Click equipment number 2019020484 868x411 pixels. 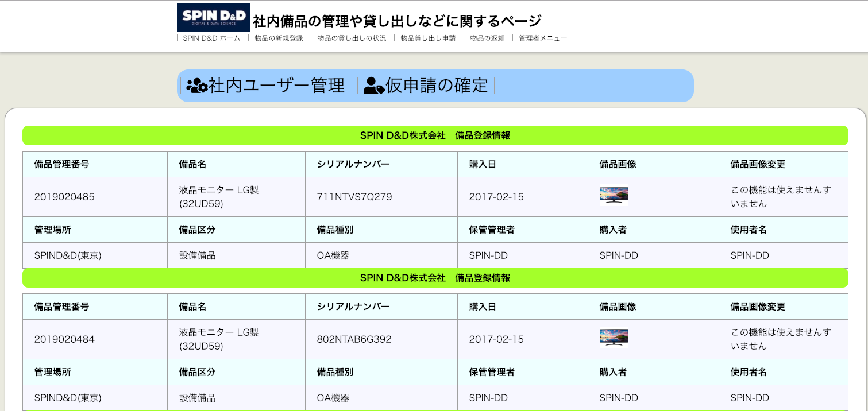(x=64, y=339)
